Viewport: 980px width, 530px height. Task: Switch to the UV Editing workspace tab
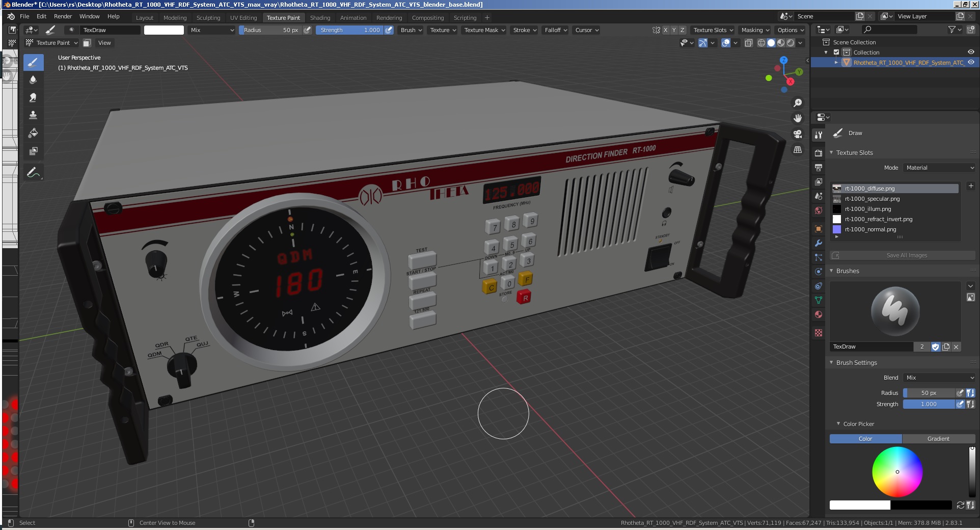pos(243,17)
